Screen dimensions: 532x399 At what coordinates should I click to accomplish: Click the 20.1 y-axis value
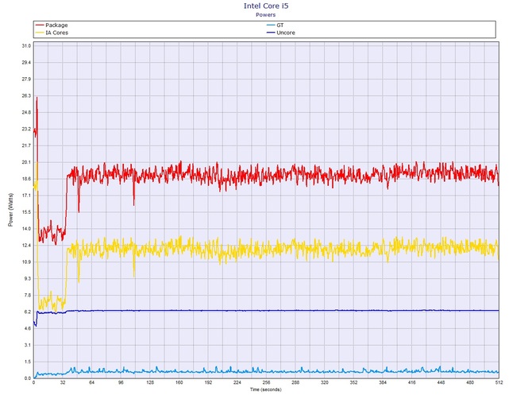(x=26, y=162)
